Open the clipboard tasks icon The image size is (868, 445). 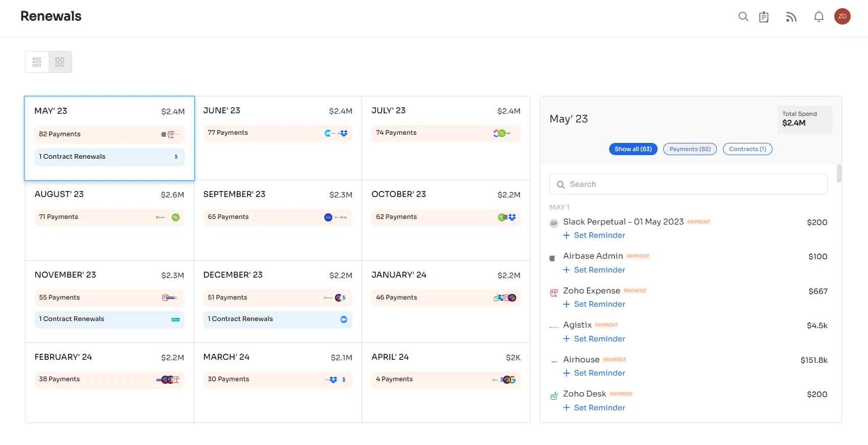pos(764,17)
